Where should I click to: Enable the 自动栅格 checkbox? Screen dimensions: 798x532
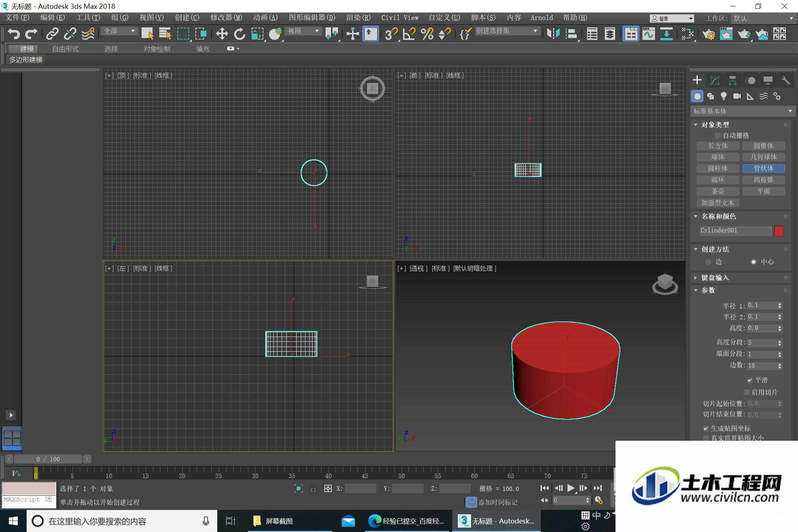[718, 136]
